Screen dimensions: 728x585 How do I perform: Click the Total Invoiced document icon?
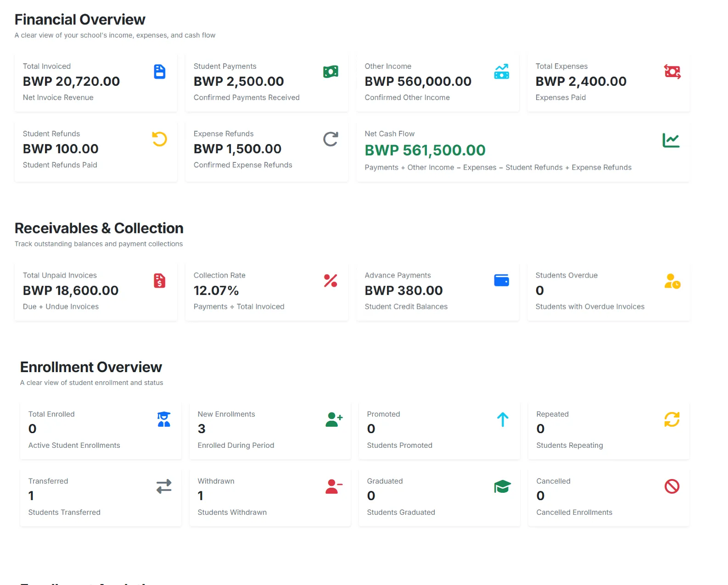click(x=159, y=72)
